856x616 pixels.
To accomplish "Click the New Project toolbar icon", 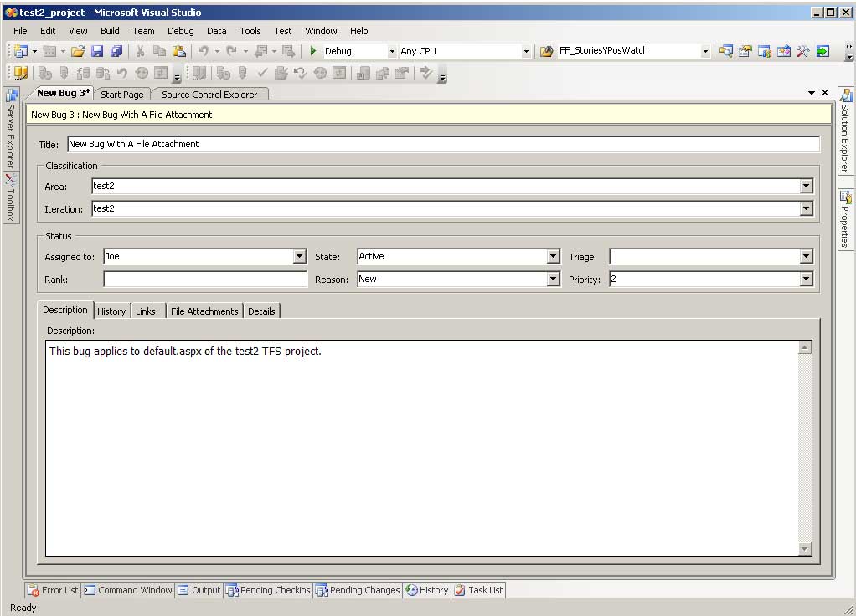I will (x=21, y=51).
